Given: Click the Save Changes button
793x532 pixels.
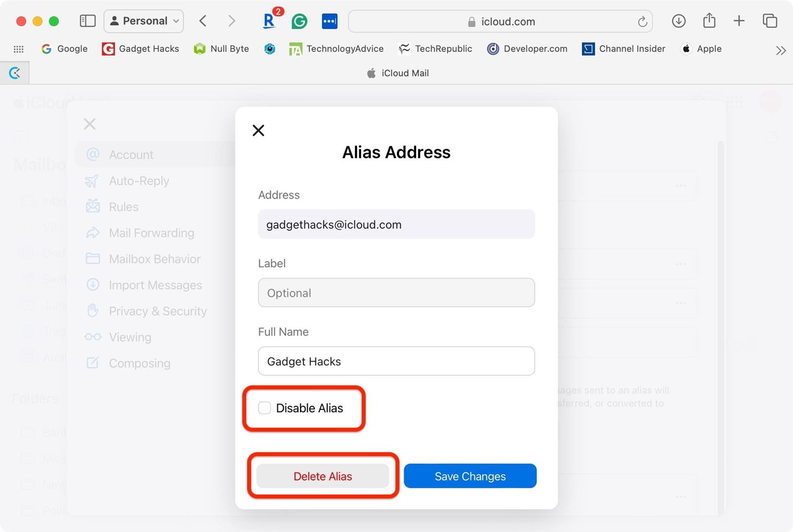Looking at the screenshot, I should tap(470, 476).
